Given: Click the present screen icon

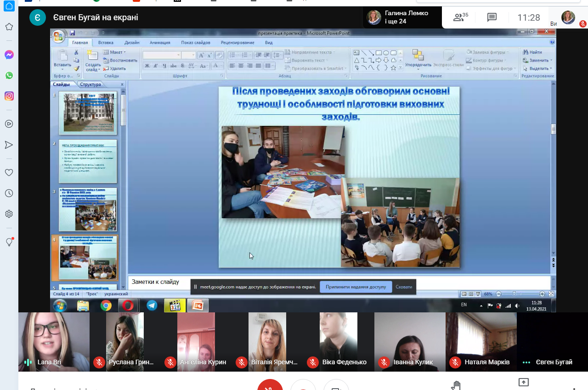Looking at the screenshot, I should tap(523, 383).
